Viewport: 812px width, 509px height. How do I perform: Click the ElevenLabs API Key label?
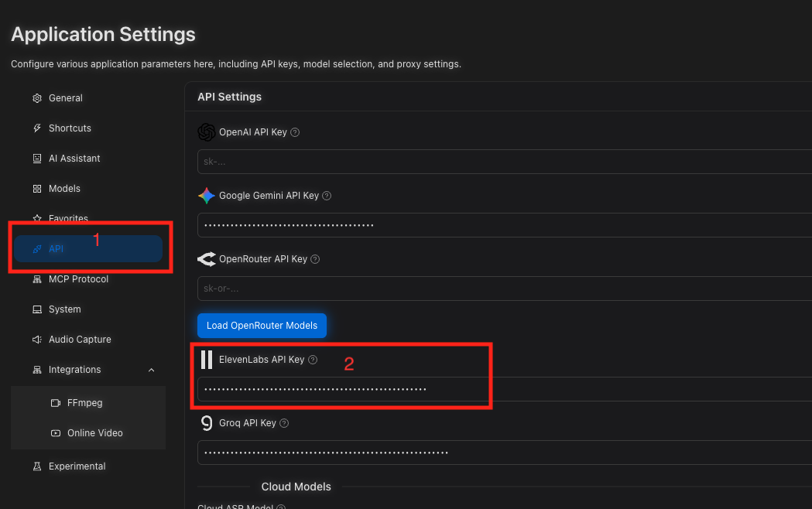262,360
